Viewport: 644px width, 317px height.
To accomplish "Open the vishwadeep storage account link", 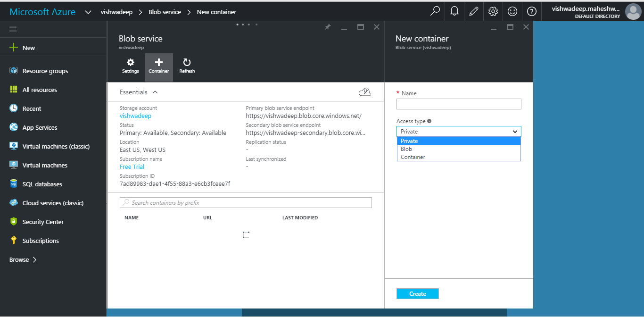I will 136,116.
